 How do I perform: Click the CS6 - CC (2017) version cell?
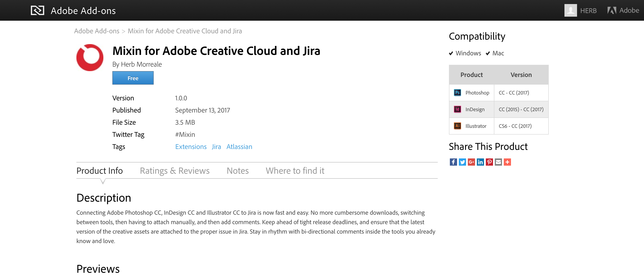pyautogui.click(x=521, y=126)
